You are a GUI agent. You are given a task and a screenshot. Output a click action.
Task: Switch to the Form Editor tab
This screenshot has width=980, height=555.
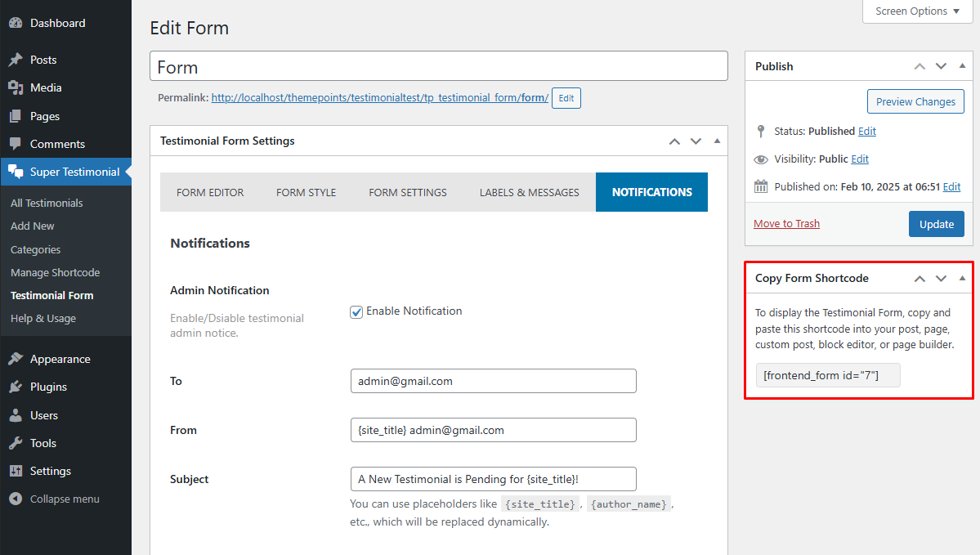(210, 193)
